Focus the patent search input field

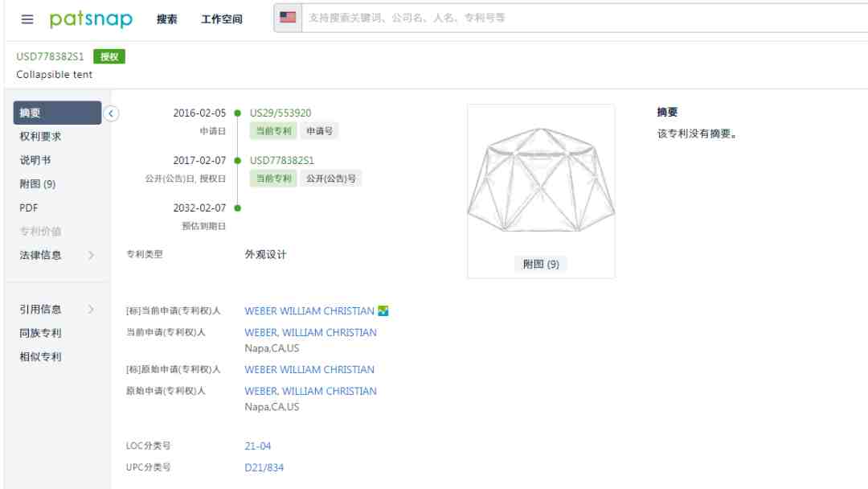(x=584, y=18)
